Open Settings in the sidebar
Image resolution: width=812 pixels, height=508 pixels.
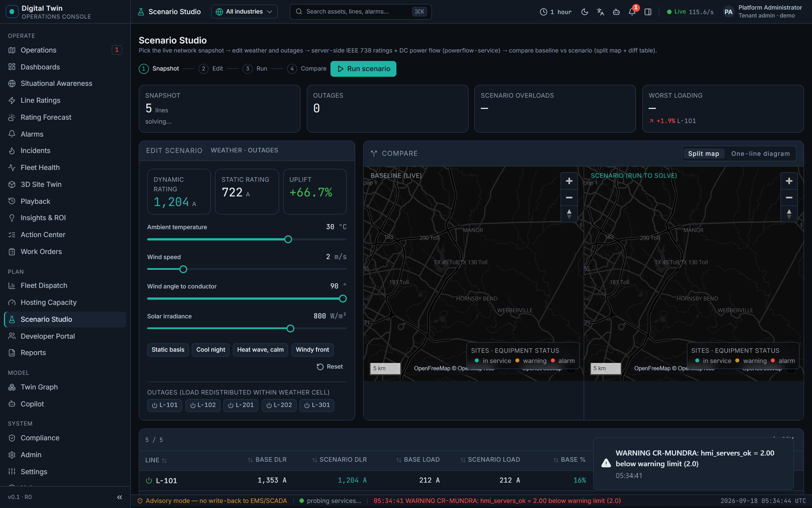(65, 472)
